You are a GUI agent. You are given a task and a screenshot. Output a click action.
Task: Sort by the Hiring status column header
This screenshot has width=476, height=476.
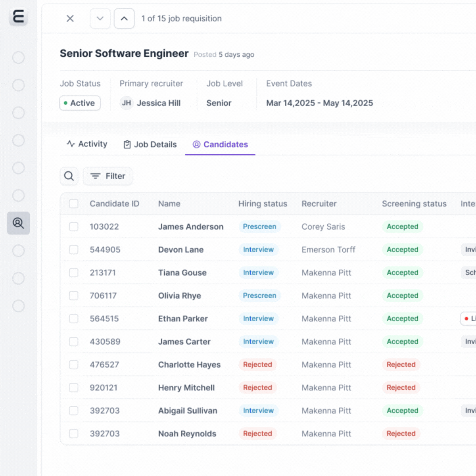coord(263,204)
